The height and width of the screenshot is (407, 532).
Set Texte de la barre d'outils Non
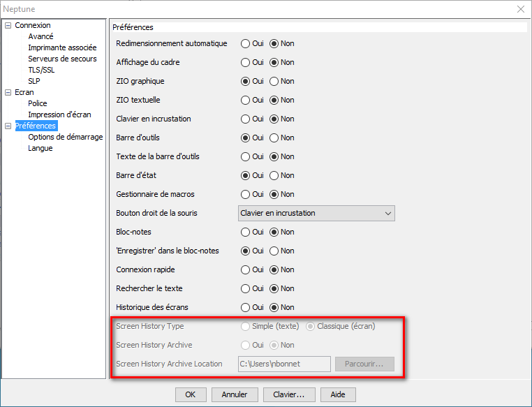pos(282,156)
